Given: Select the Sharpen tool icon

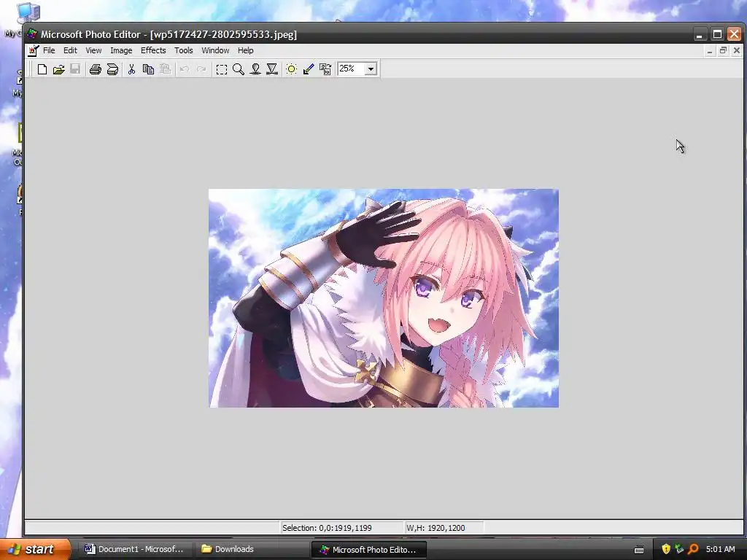Looking at the screenshot, I should 272,69.
